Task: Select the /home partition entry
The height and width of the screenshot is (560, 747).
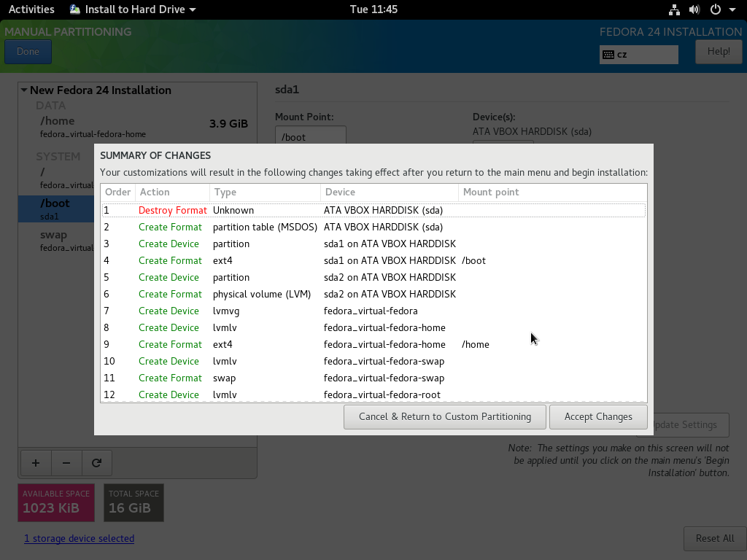Action: (x=138, y=127)
